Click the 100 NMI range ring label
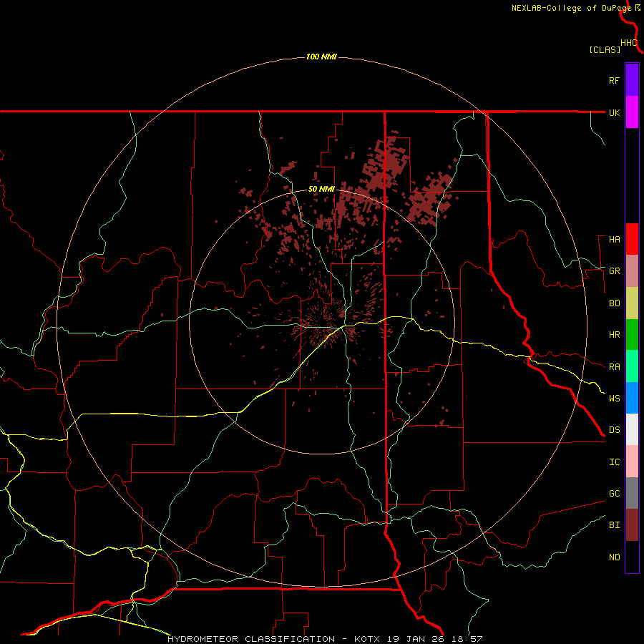 321,57
